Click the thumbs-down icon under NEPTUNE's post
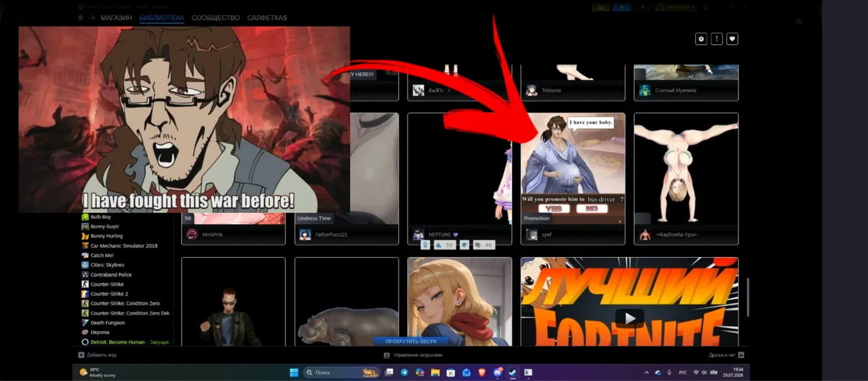 pos(465,245)
